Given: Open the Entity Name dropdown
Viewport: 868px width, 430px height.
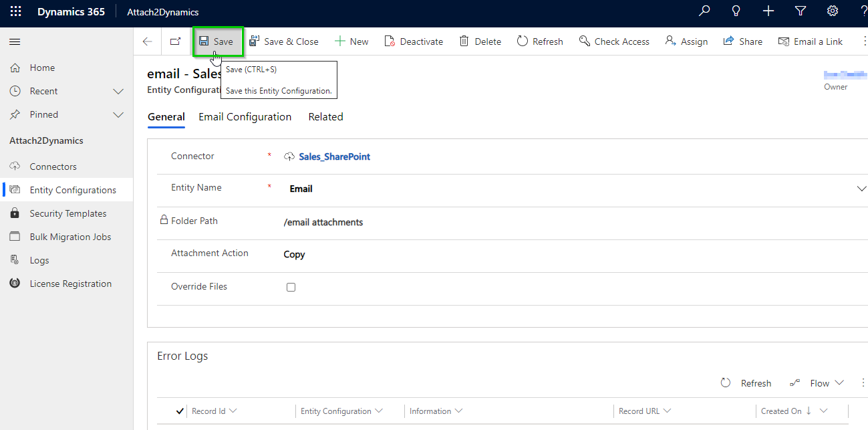Looking at the screenshot, I should 861,189.
